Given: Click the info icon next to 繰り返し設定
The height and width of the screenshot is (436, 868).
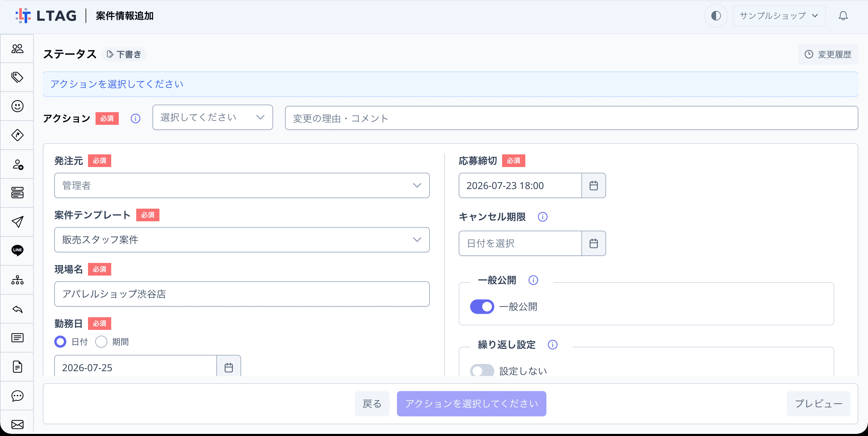Looking at the screenshot, I should (x=553, y=345).
